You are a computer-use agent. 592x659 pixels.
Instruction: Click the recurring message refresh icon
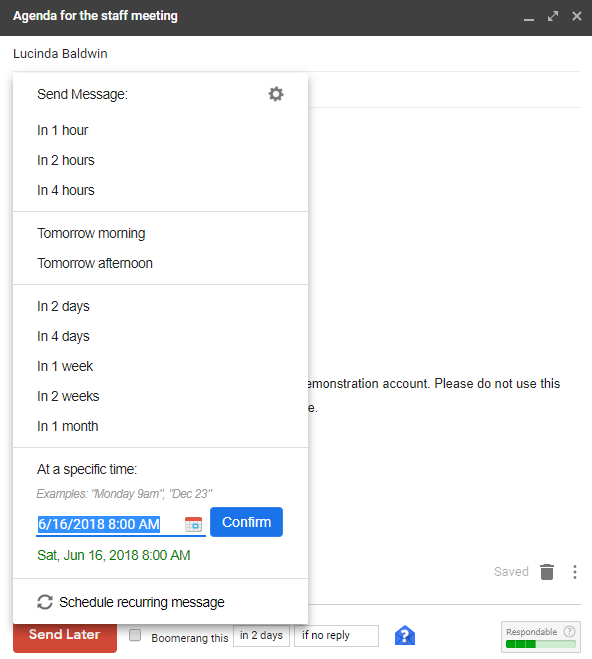tap(45, 602)
